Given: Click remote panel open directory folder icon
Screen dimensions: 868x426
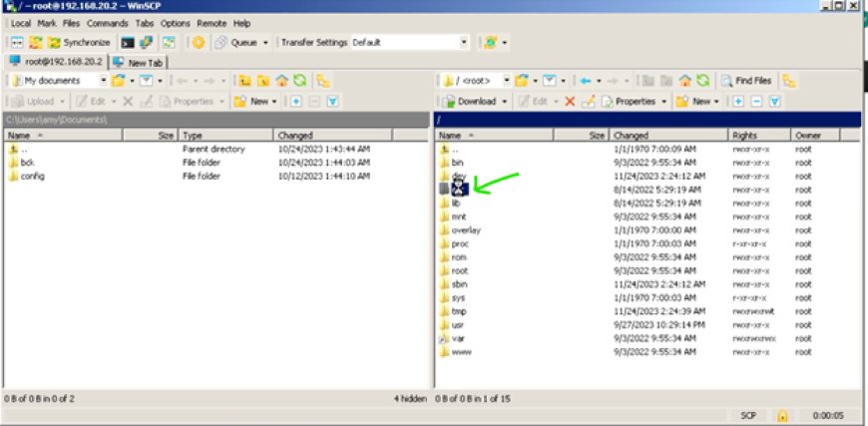Looking at the screenshot, I should pyautogui.click(x=521, y=81).
